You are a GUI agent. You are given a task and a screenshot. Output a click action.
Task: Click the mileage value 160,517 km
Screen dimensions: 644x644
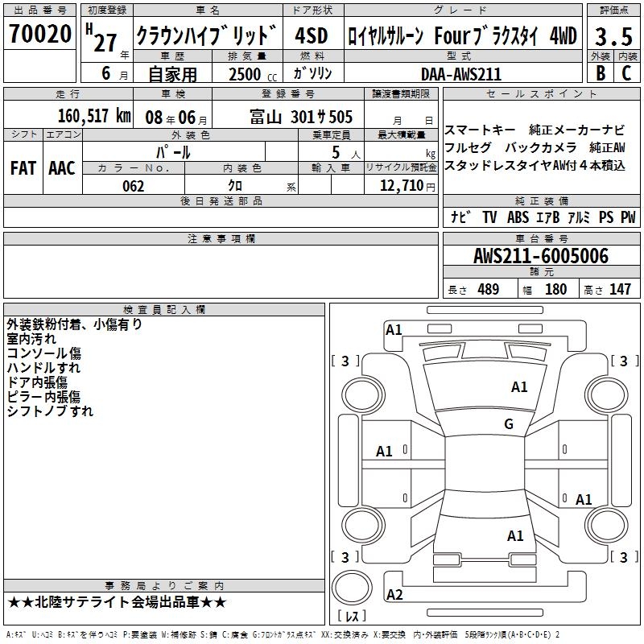coord(94,116)
